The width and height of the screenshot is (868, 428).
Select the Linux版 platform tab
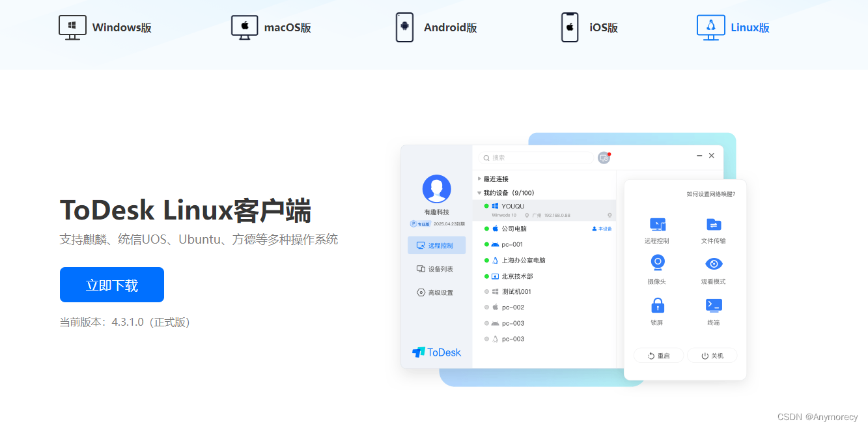(x=733, y=27)
